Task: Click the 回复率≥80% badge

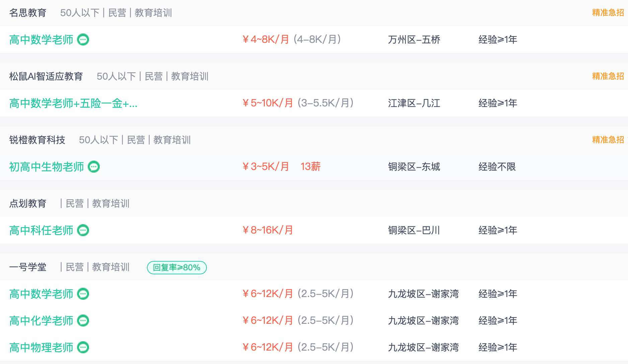Action: click(x=177, y=268)
